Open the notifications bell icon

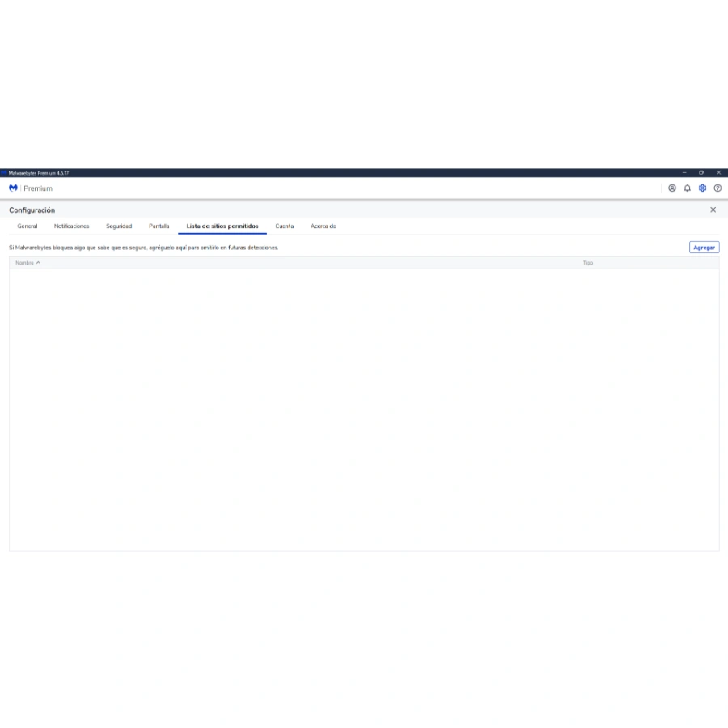tap(687, 188)
